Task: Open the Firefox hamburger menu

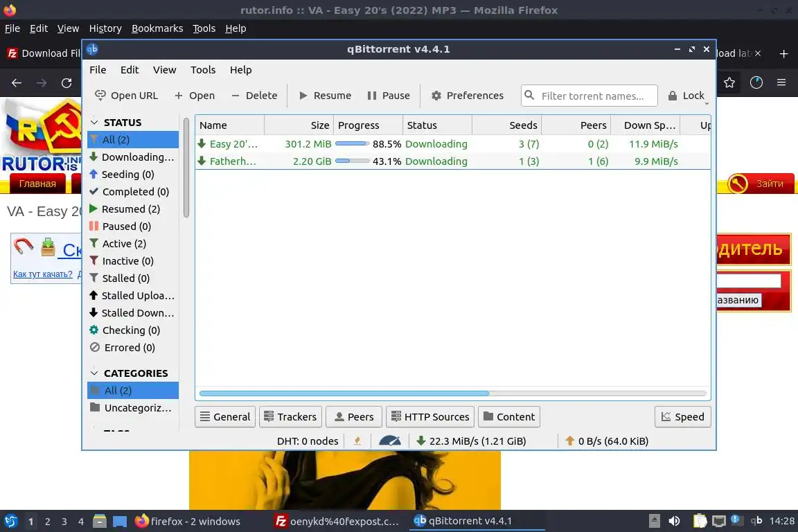Action: (x=781, y=82)
